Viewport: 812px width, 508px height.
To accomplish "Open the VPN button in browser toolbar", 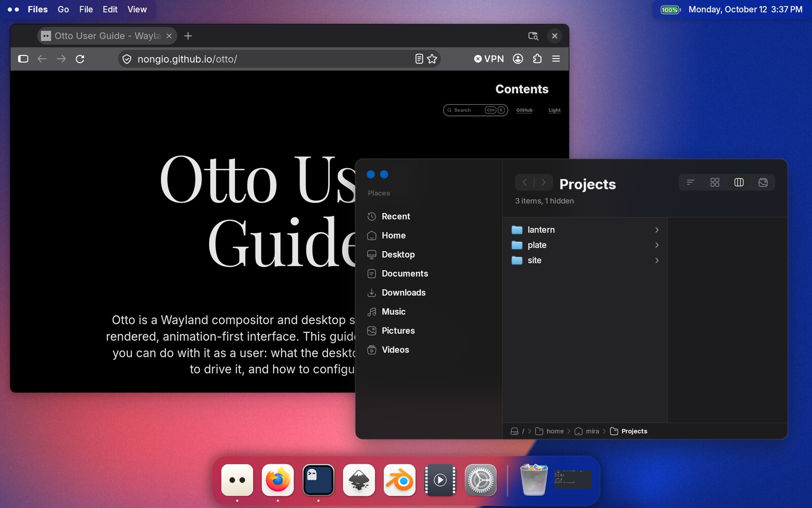I will click(489, 59).
